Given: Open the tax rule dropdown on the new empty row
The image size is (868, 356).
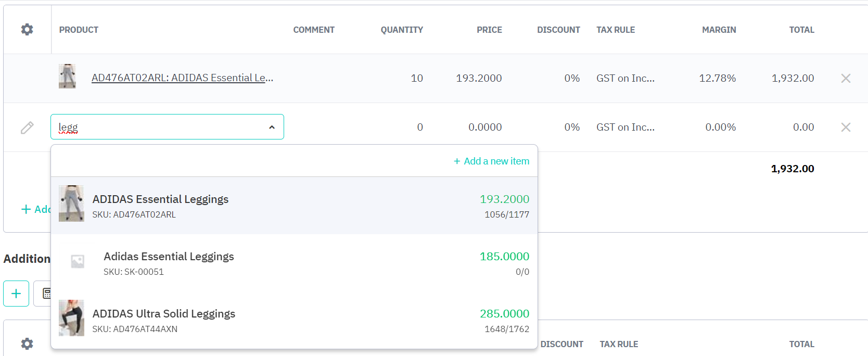Looking at the screenshot, I should click(625, 127).
